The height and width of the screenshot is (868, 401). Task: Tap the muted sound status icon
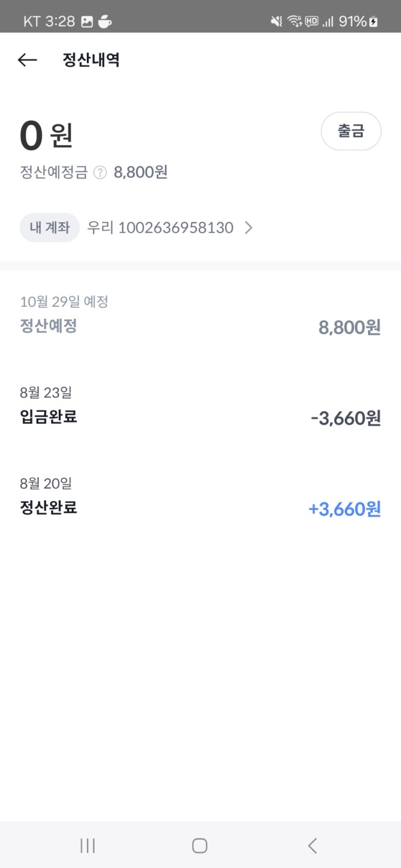click(276, 22)
